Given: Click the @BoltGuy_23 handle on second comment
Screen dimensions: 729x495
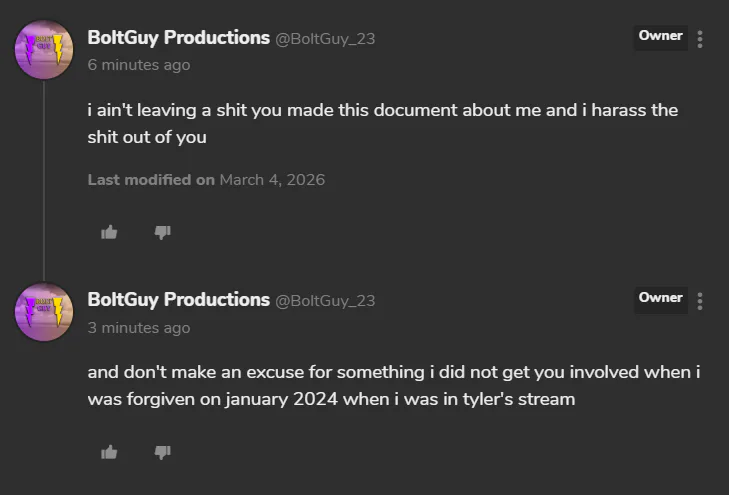Looking at the screenshot, I should click(325, 301).
